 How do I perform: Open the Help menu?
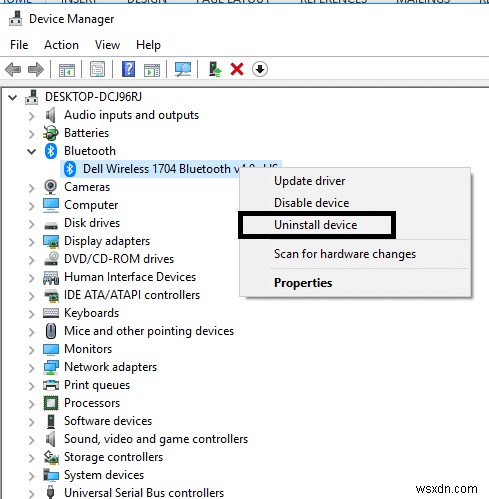[148, 45]
